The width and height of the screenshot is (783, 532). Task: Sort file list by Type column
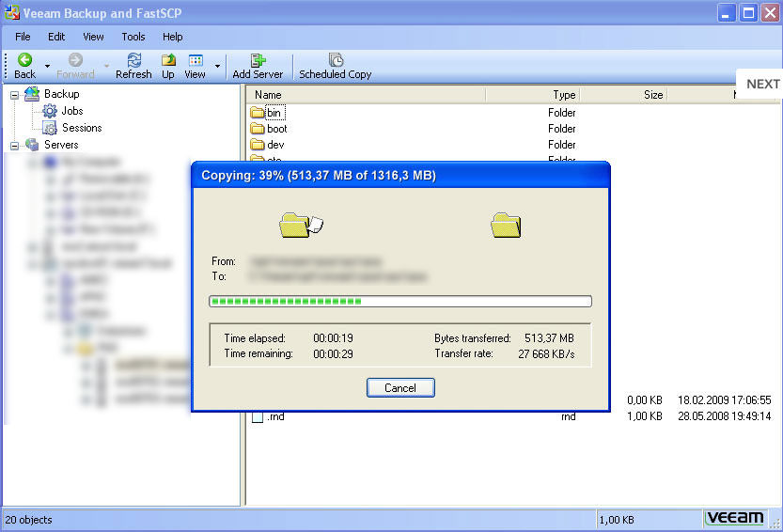[533, 94]
